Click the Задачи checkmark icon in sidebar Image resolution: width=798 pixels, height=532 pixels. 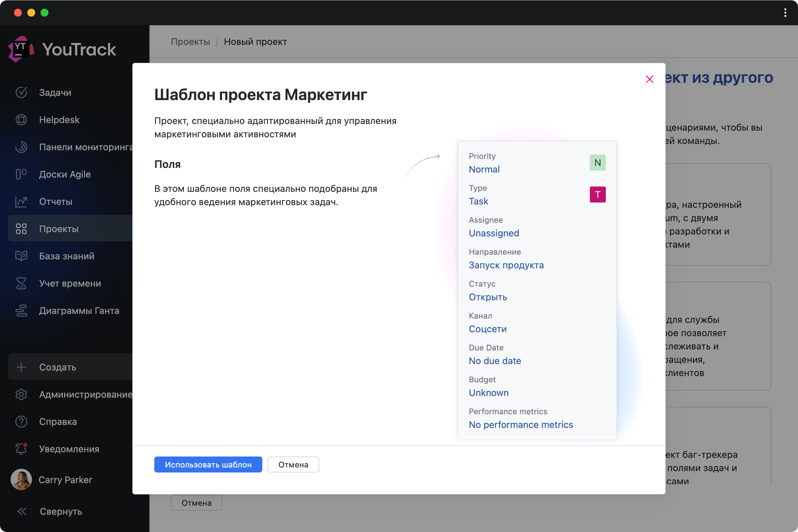[21, 92]
